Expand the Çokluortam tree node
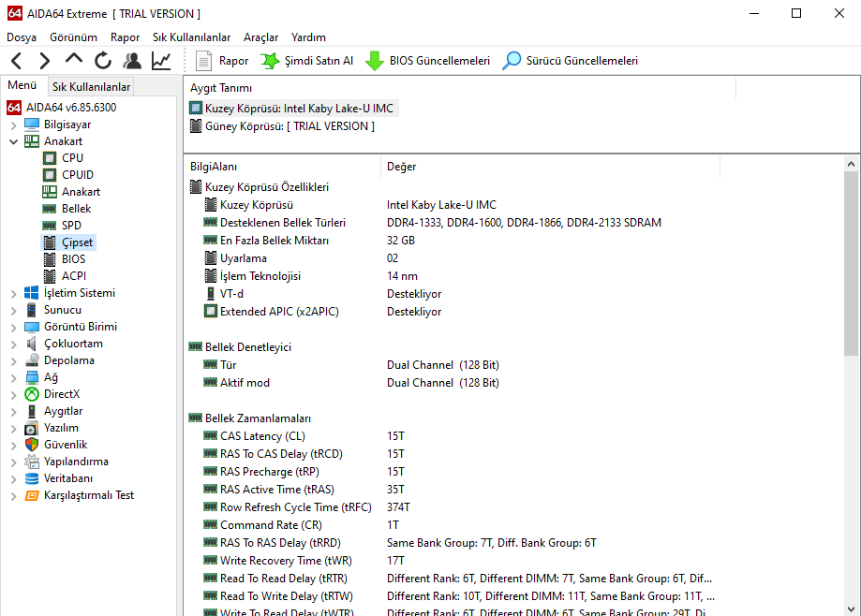Screen dimensions: 861x616 [14, 345]
